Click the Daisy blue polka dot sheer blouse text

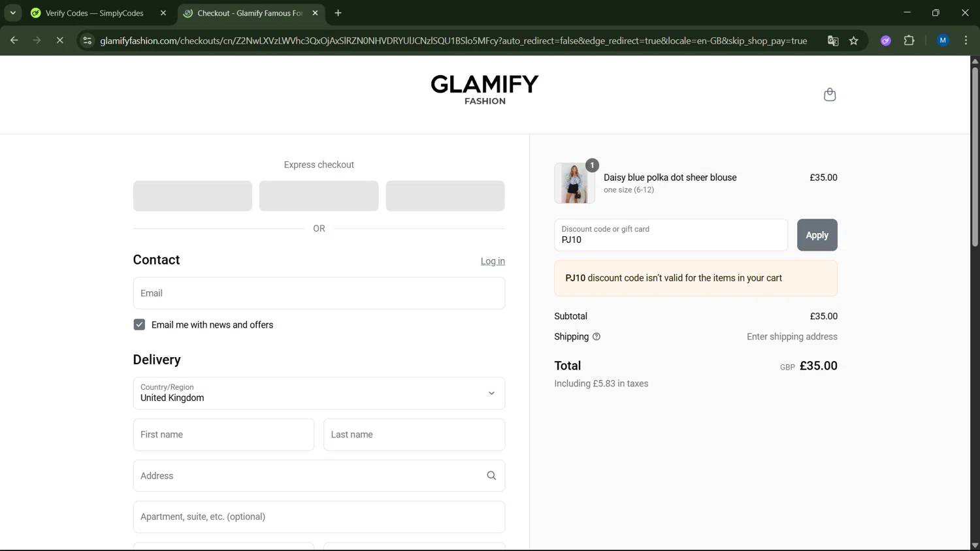[670, 178]
